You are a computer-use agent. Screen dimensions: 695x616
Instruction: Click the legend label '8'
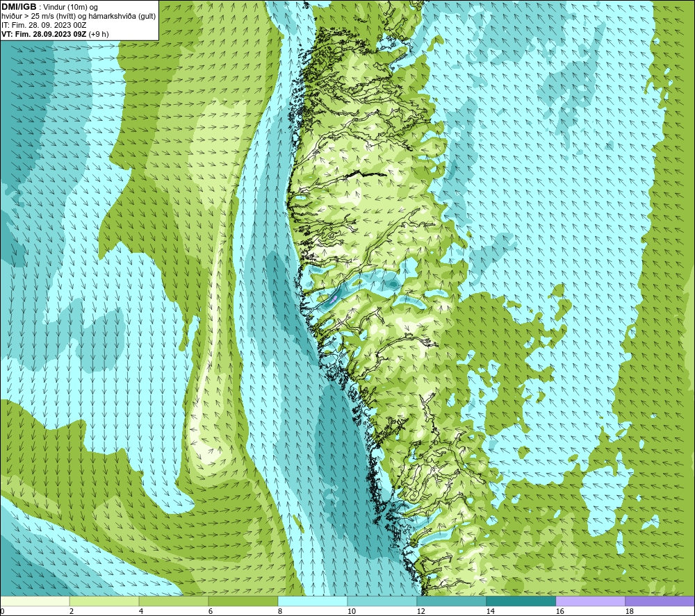pyautogui.click(x=279, y=611)
